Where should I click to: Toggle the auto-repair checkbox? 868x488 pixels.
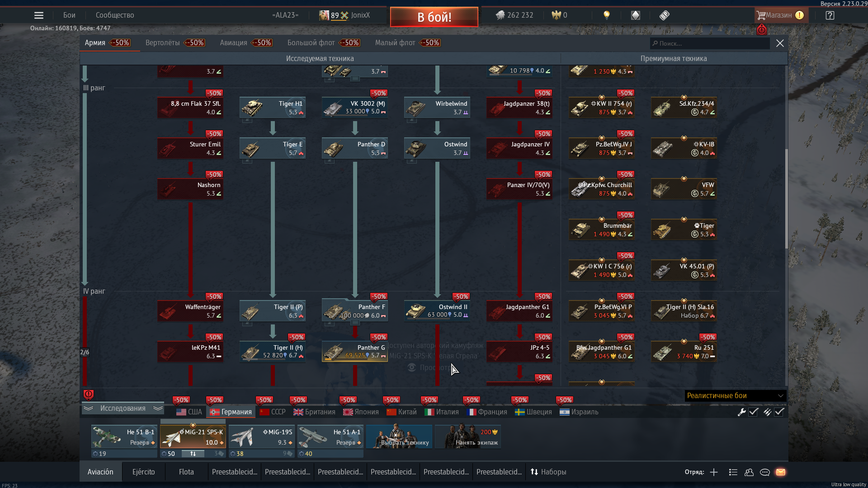753,412
